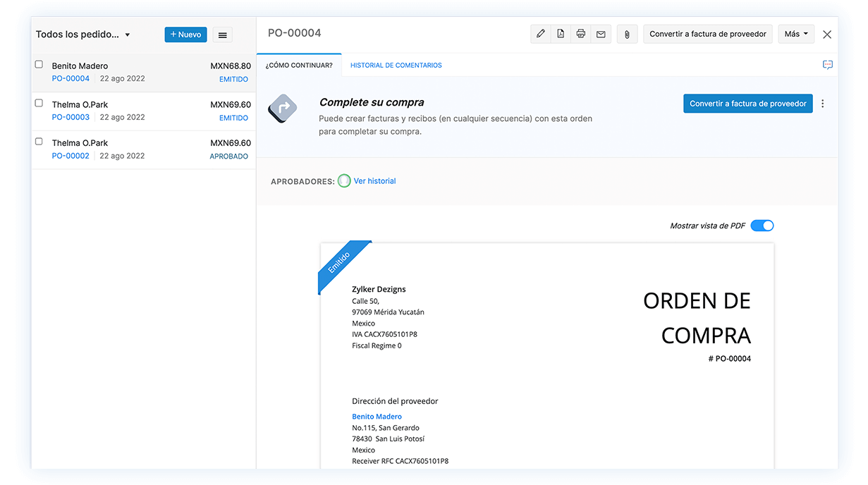Open the email envelope icon

600,33
